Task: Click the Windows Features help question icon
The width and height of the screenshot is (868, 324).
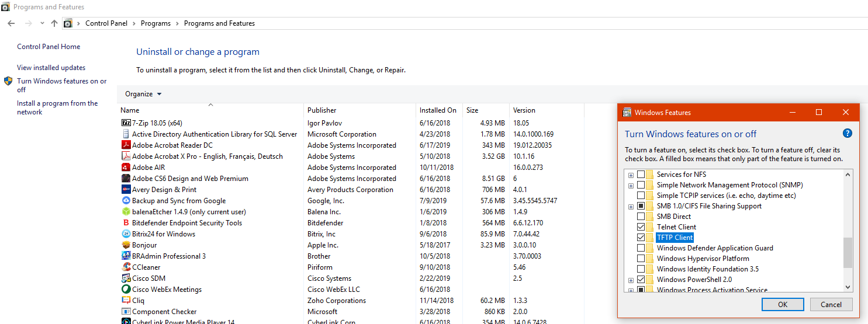Action: (x=848, y=134)
